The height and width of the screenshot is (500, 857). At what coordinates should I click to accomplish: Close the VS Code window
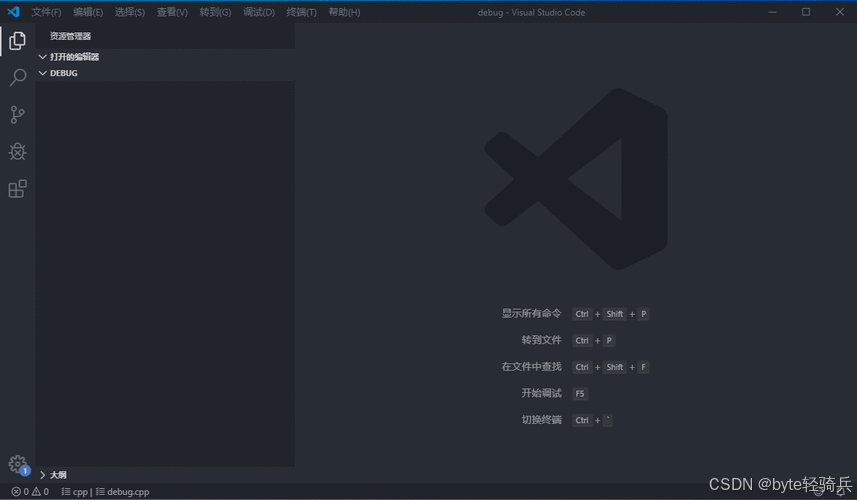840,12
